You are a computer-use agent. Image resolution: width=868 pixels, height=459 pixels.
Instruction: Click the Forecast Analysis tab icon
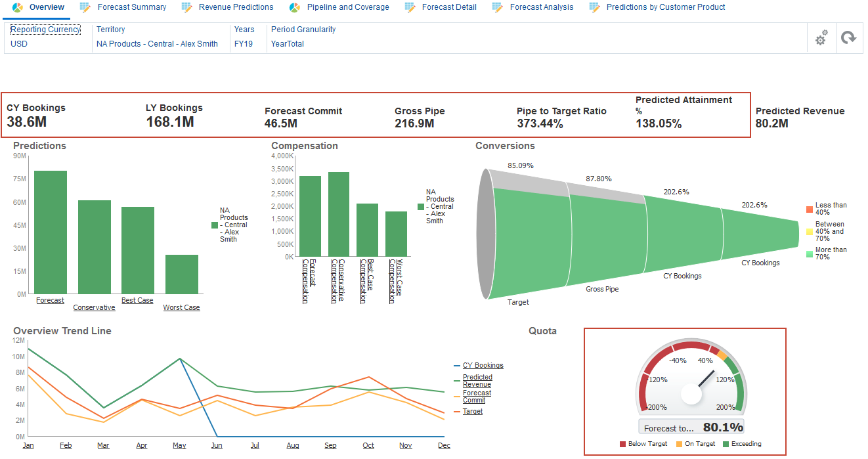pos(498,7)
